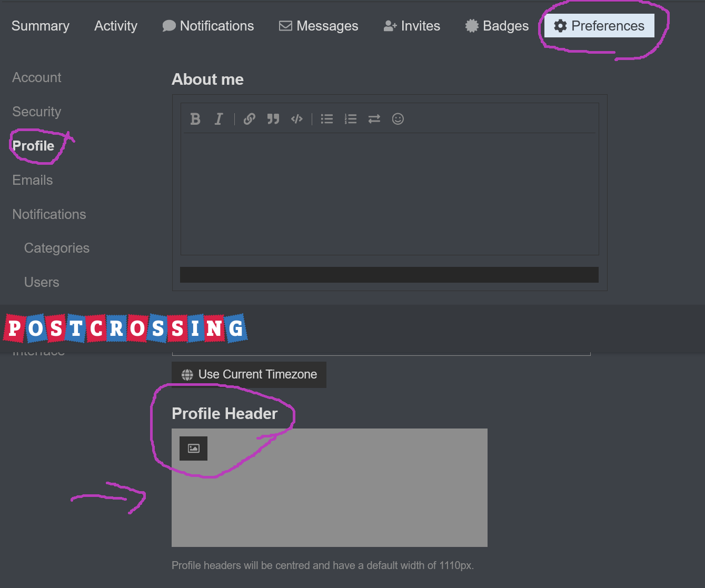Open the Invites tab

click(412, 26)
